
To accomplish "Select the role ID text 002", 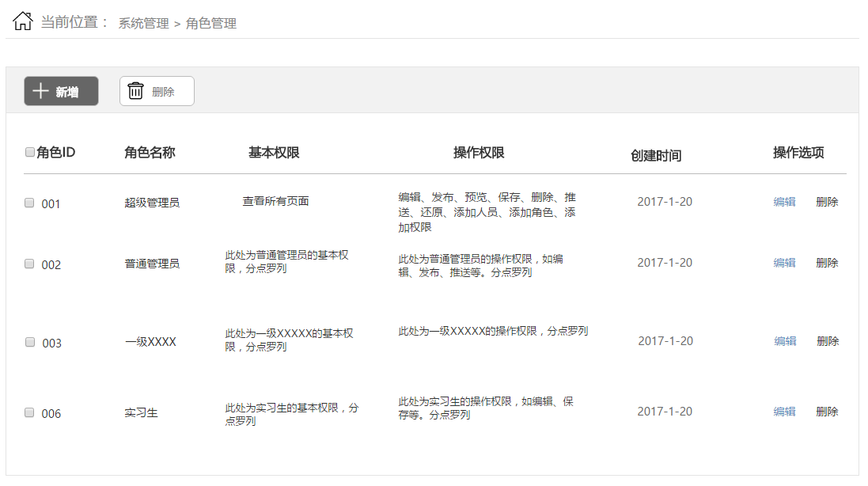I will (x=51, y=264).
